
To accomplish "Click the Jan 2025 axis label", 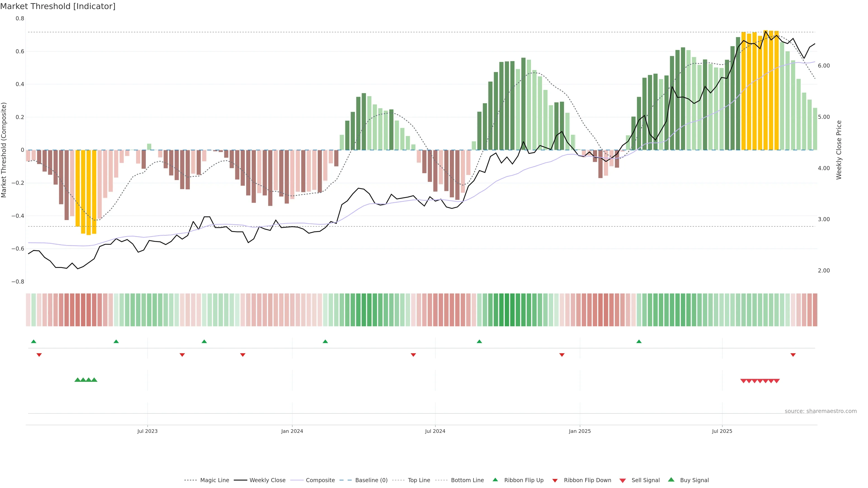I will click(x=580, y=431).
